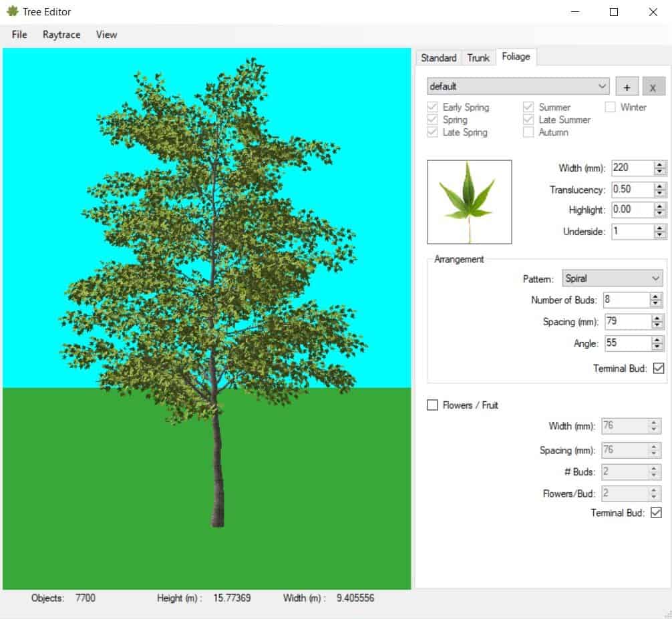Image resolution: width=672 pixels, height=619 pixels.
Task: Click the Width value 9.405556
Action: (x=355, y=598)
